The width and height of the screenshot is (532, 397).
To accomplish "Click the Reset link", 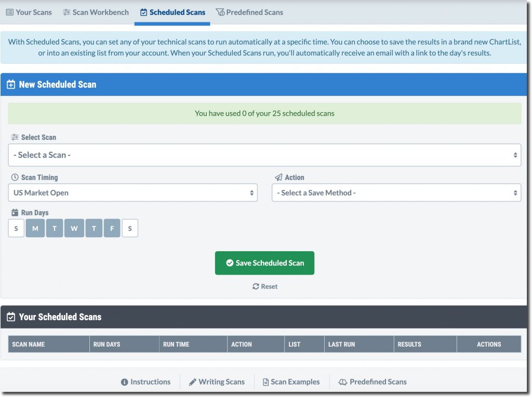I will (x=265, y=286).
